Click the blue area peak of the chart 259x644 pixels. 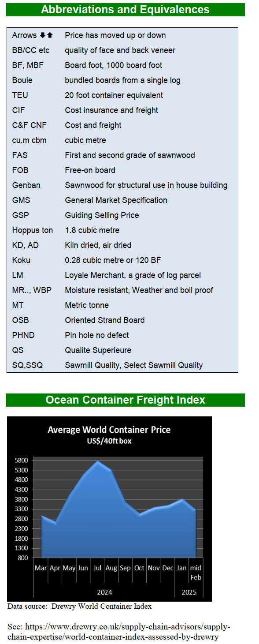[97, 463]
